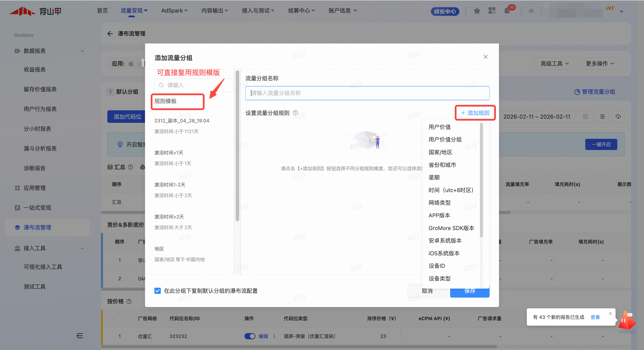Screen dimensions: 644x350
Task: Click 查看 link in report notification
Action: 595,317
